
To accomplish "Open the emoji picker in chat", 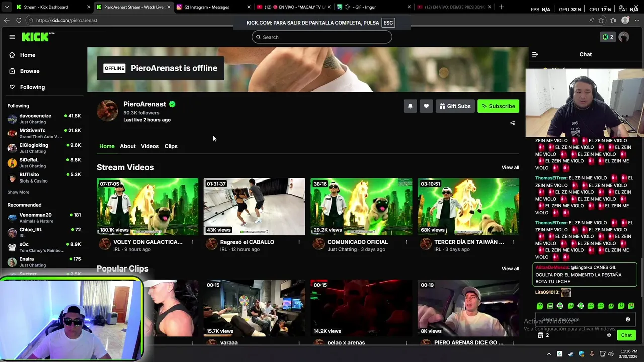I will click(627, 319).
